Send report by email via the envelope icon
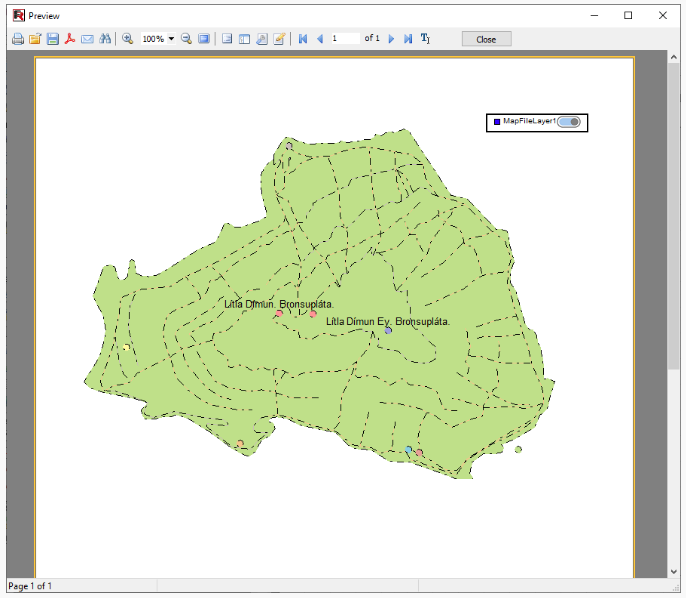Viewport: 686px width, 598px height. (88, 39)
